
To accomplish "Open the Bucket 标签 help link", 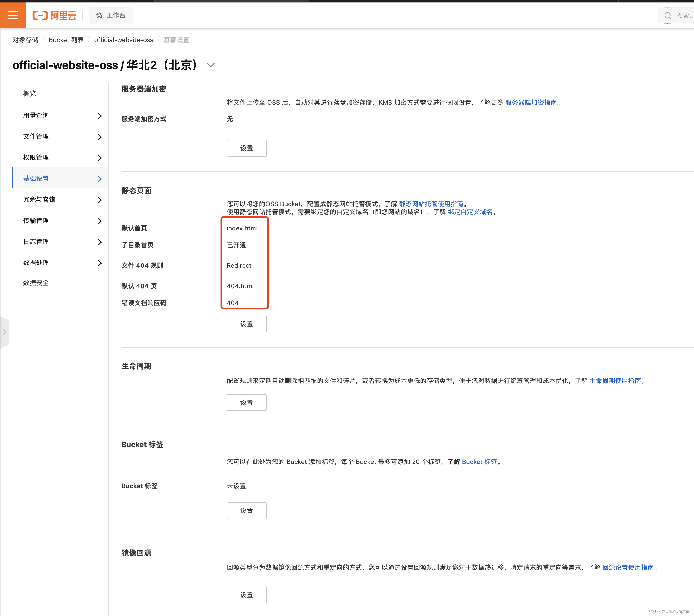I will pyautogui.click(x=479, y=462).
